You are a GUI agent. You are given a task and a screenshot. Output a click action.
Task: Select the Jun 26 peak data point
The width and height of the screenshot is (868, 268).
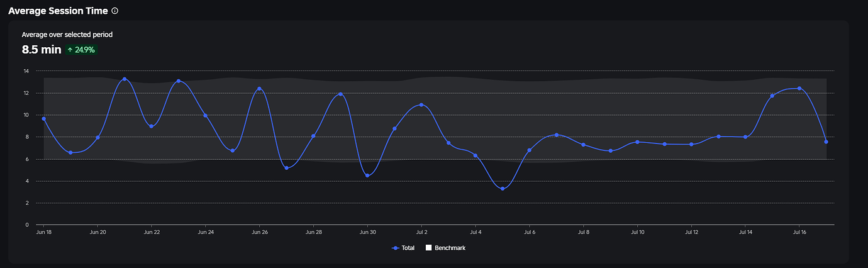pos(259,89)
